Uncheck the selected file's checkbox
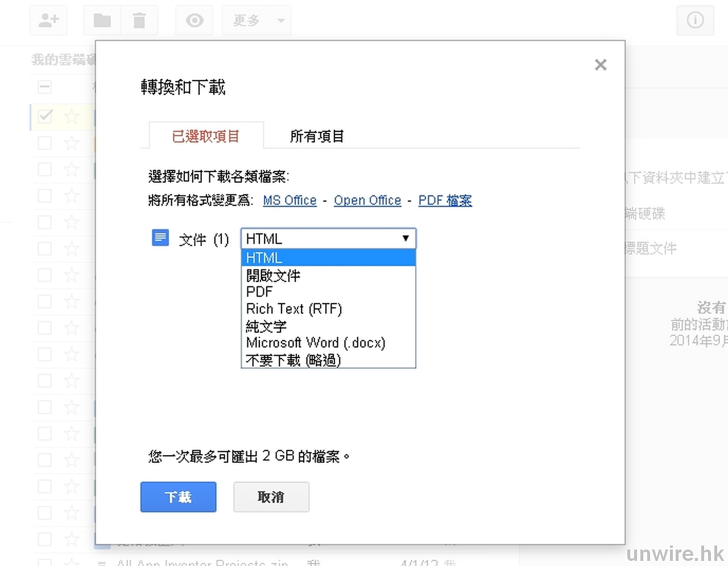This screenshot has width=728, height=566. click(45, 116)
